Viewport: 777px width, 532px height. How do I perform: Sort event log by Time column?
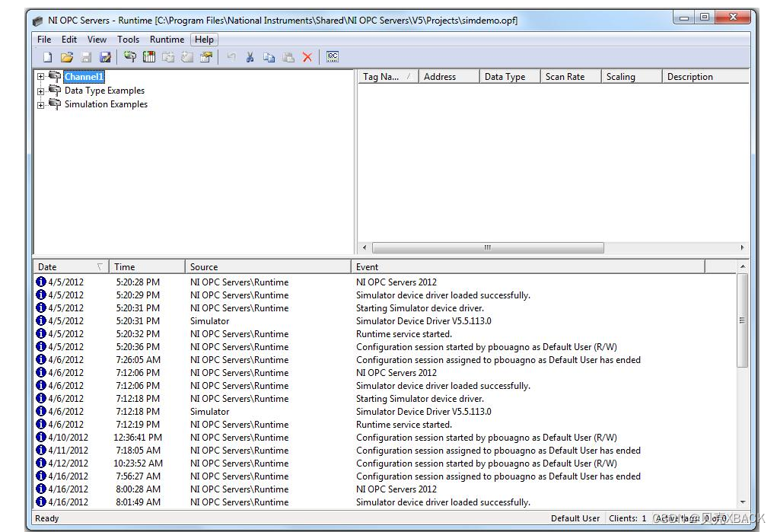[x=147, y=266]
